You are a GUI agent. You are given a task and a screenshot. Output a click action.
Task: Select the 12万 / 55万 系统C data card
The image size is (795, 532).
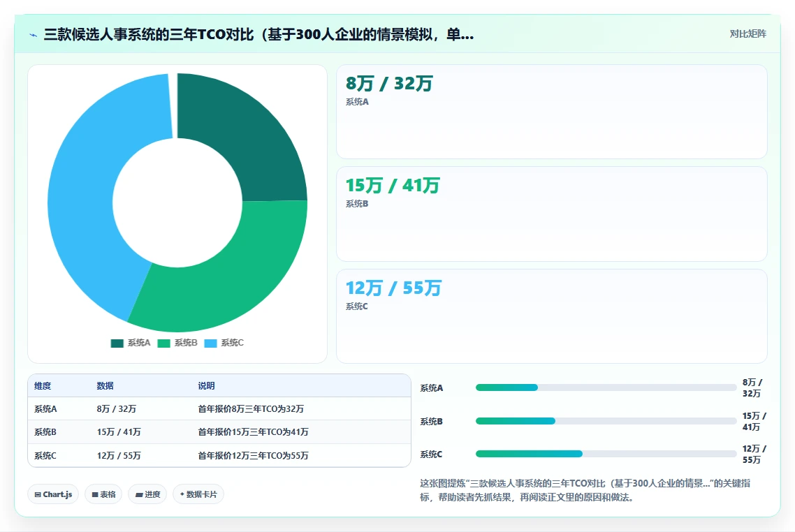tap(552, 316)
